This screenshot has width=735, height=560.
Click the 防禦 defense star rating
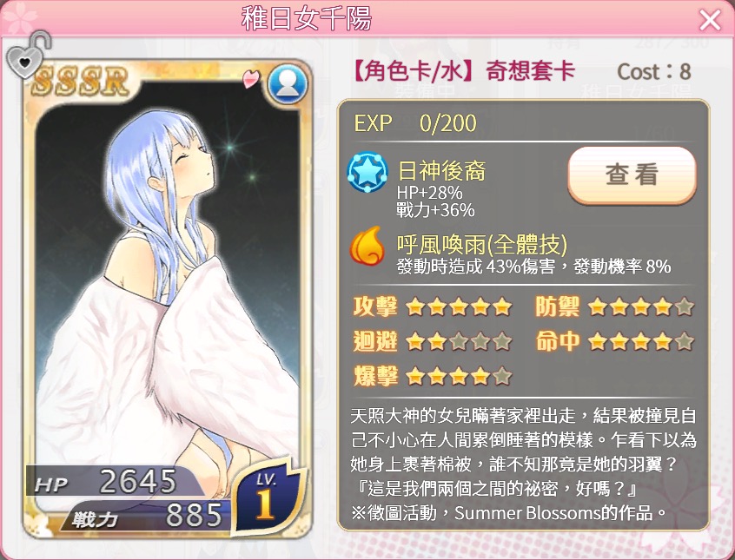[641, 307]
